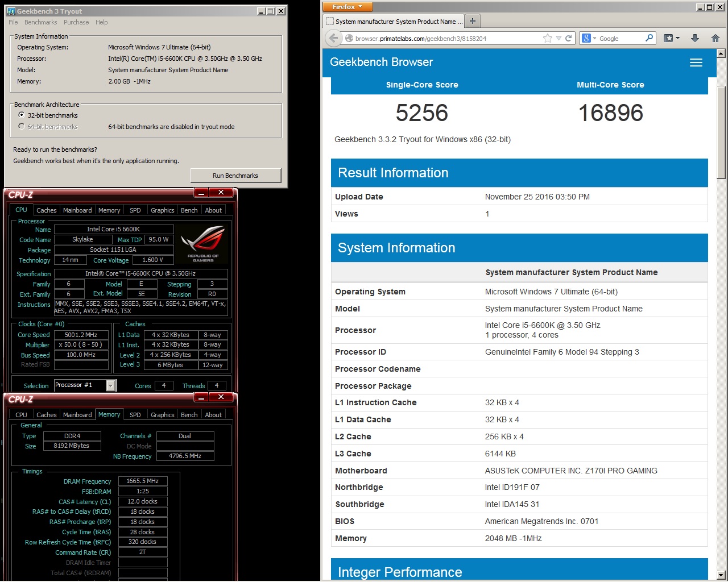This screenshot has height=582, width=728.
Task: Switch to Memory tab in top CPU-Z
Action: [109, 210]
